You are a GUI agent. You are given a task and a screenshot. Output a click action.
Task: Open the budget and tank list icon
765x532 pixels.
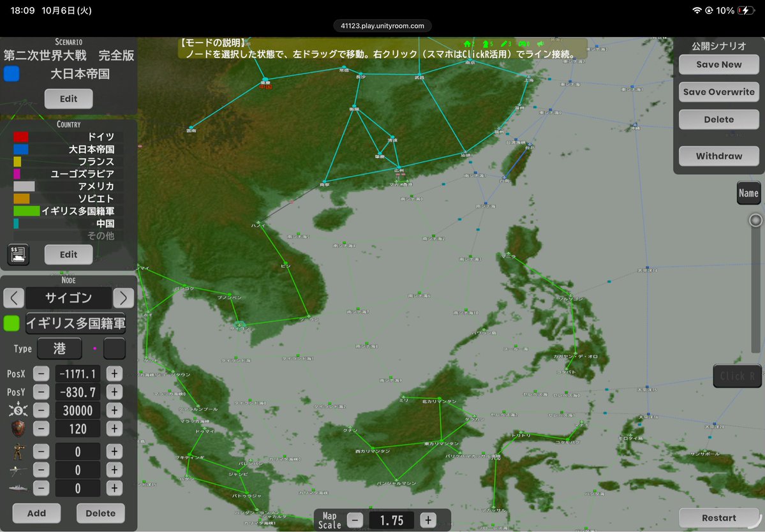(19, 255)
